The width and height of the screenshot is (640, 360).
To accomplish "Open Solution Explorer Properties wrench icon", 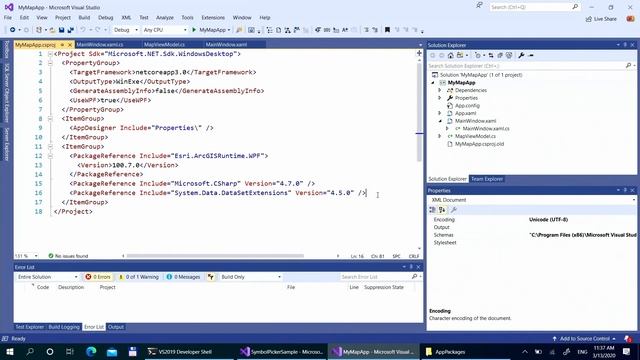I will point(521,55).
